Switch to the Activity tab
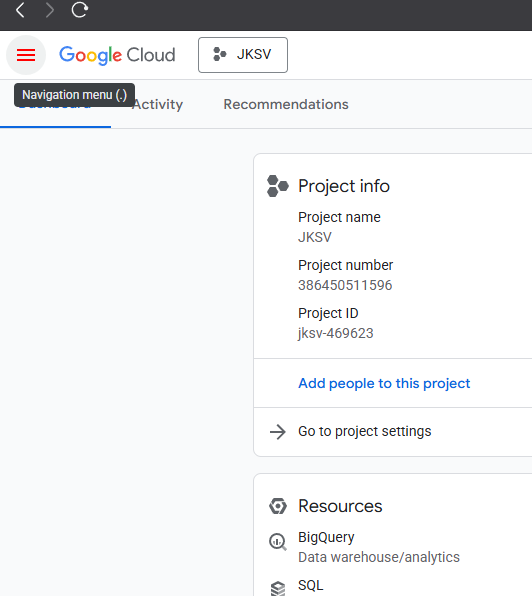532x596 pixels. tap(157, 104)
